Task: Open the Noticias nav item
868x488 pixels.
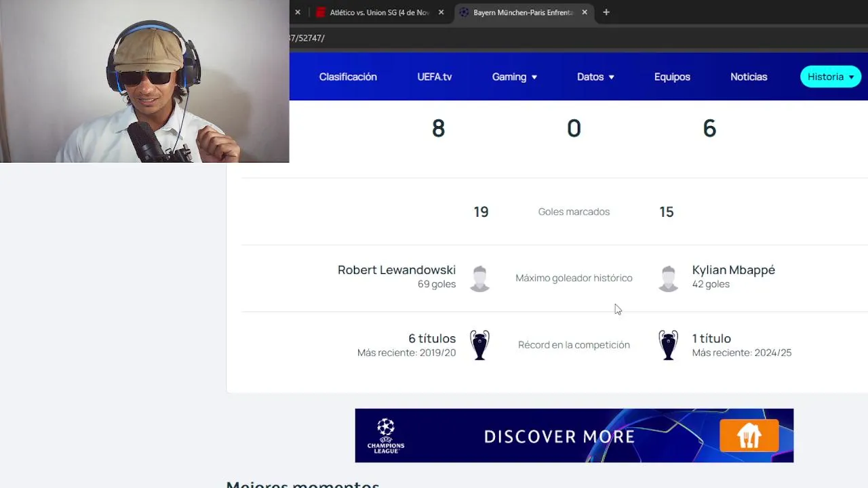Action: tap(749, 77)
